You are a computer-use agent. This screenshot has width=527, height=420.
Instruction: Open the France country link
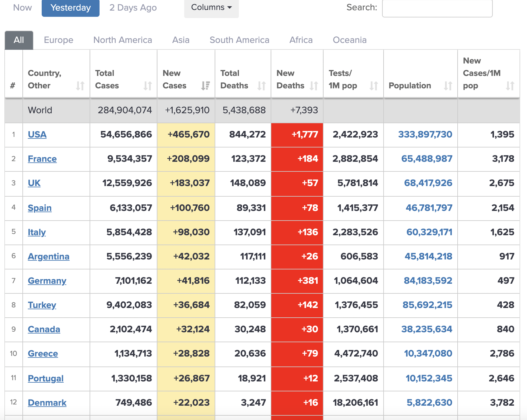point(42,159)
